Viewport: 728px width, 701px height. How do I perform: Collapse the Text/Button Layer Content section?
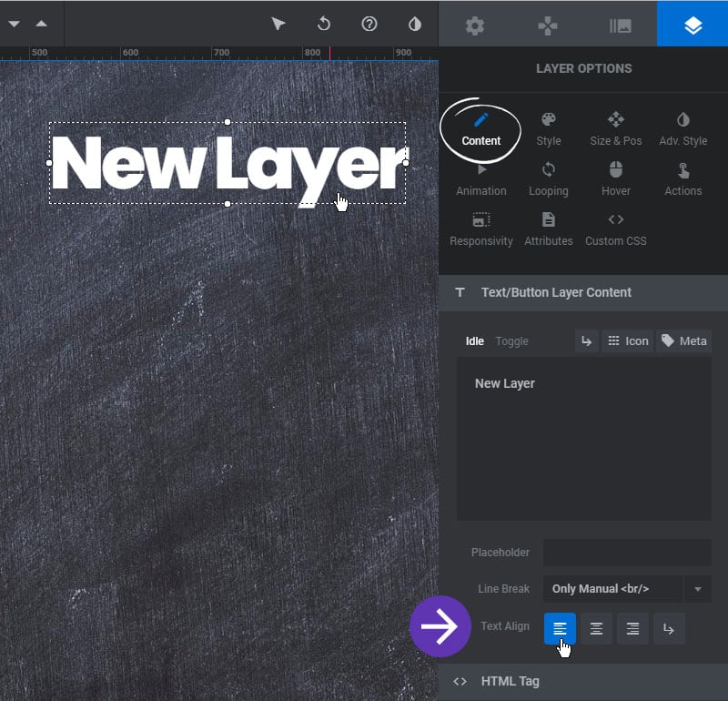pyautogui.click(x=583, y=292)
